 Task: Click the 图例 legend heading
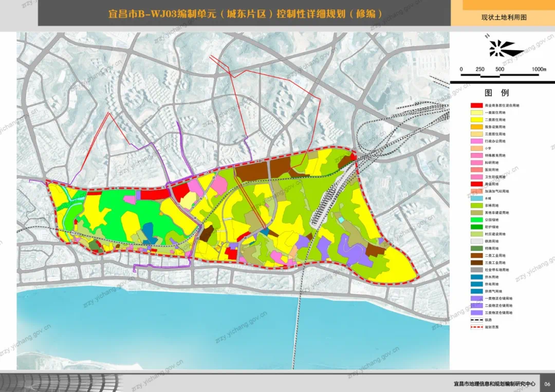tap(496, 93)
